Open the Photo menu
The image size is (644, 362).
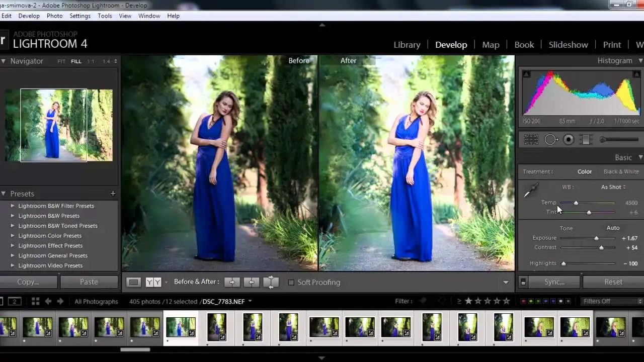click(x=55, y=16)
